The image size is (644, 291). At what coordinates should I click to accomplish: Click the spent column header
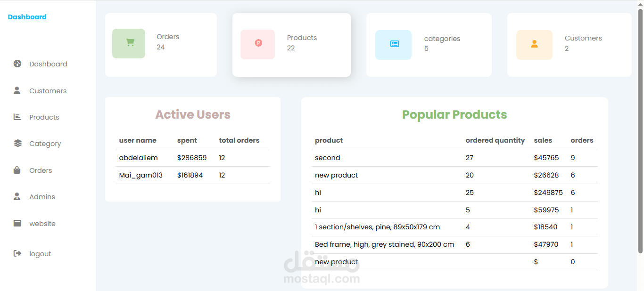(187, 140)
